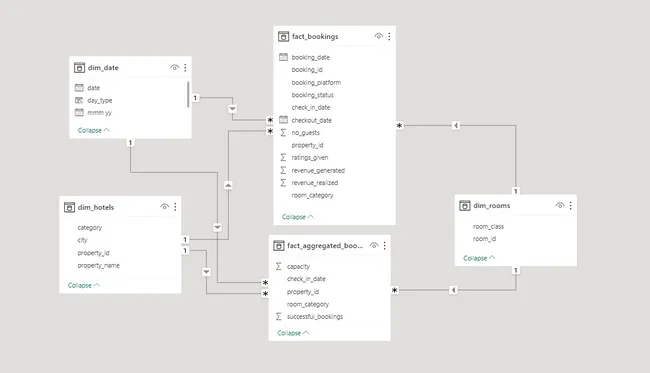Open more options menu on dim_date table
The width and height of the screenshot is (650, 373).
(185, 68)
